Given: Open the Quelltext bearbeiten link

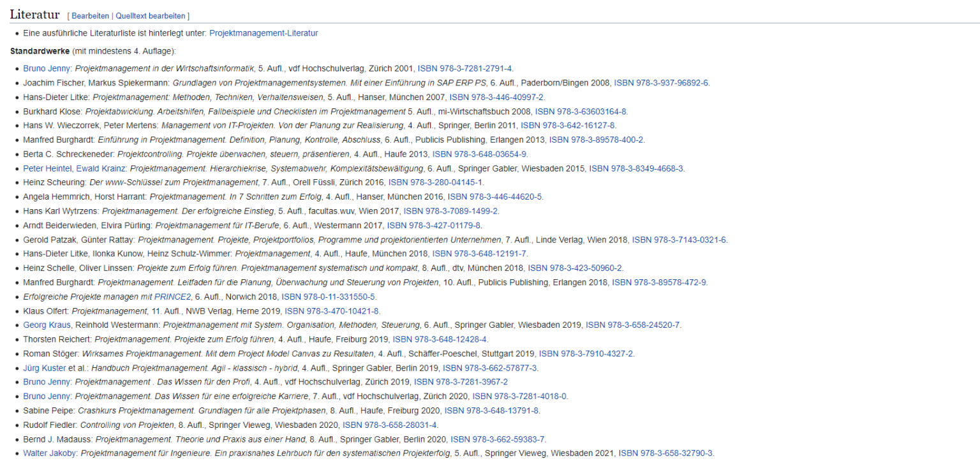Looking at the screenshot, I should (x=151, y=16).
